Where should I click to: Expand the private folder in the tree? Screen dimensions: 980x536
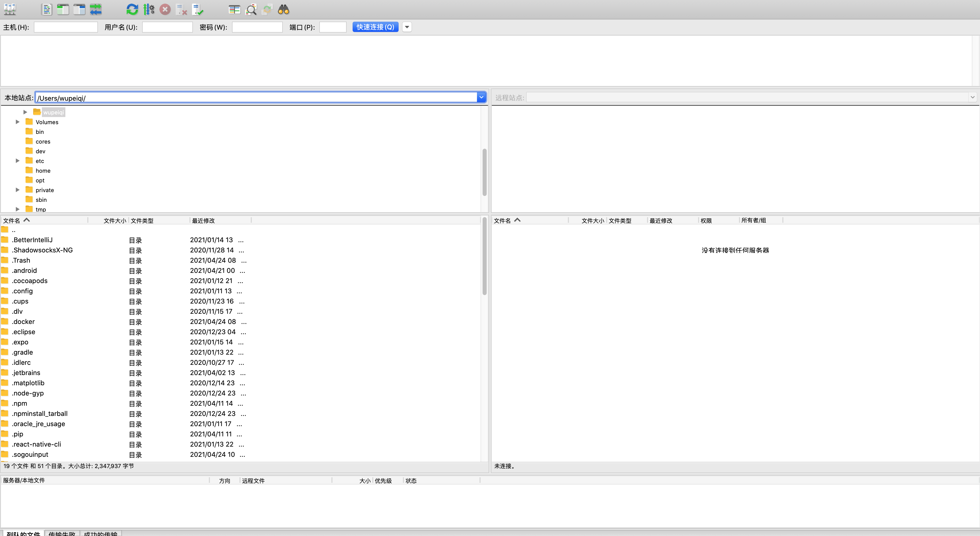coord(18,190)
